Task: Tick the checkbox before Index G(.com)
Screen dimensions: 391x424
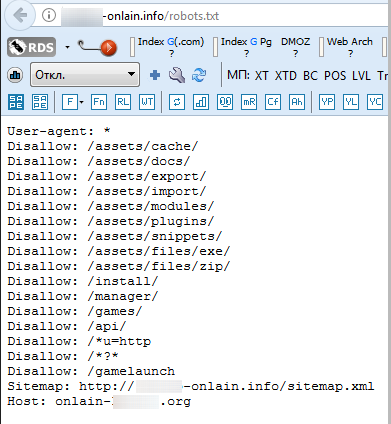Action: coord(132,47)
